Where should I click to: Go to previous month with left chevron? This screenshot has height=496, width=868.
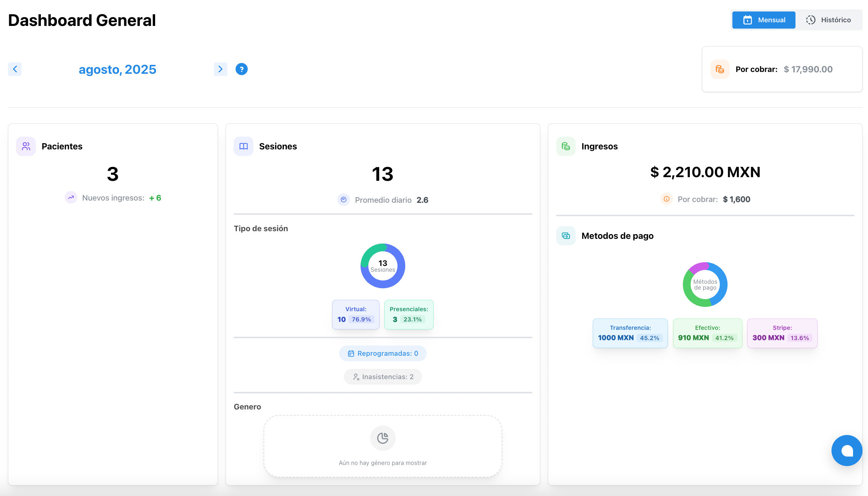click(15, 69)
